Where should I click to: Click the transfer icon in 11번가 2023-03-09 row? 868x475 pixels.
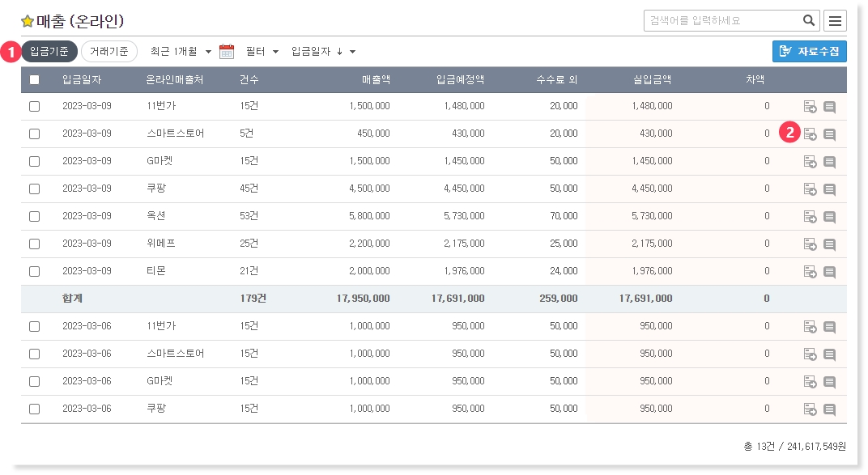point(810,107)
